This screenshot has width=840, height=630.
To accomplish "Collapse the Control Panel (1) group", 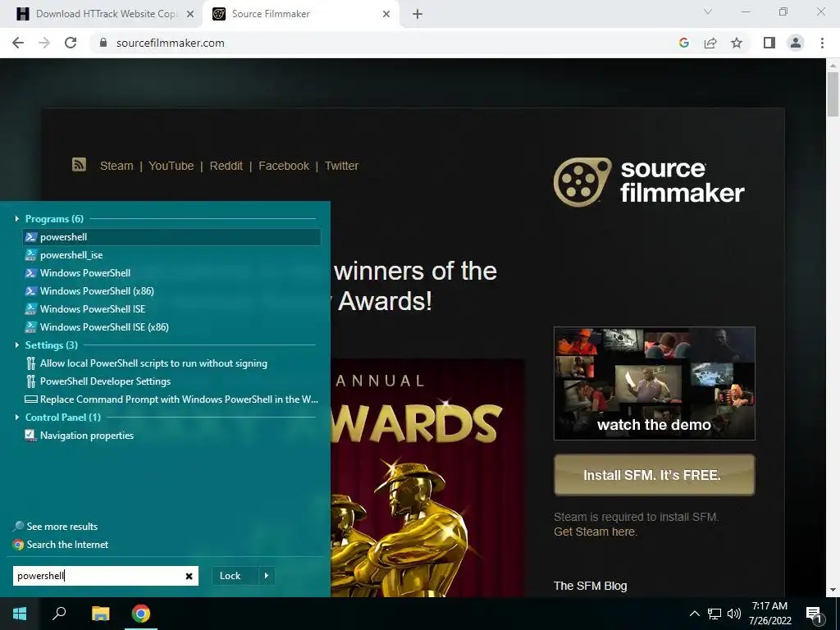I will [17, 418].
